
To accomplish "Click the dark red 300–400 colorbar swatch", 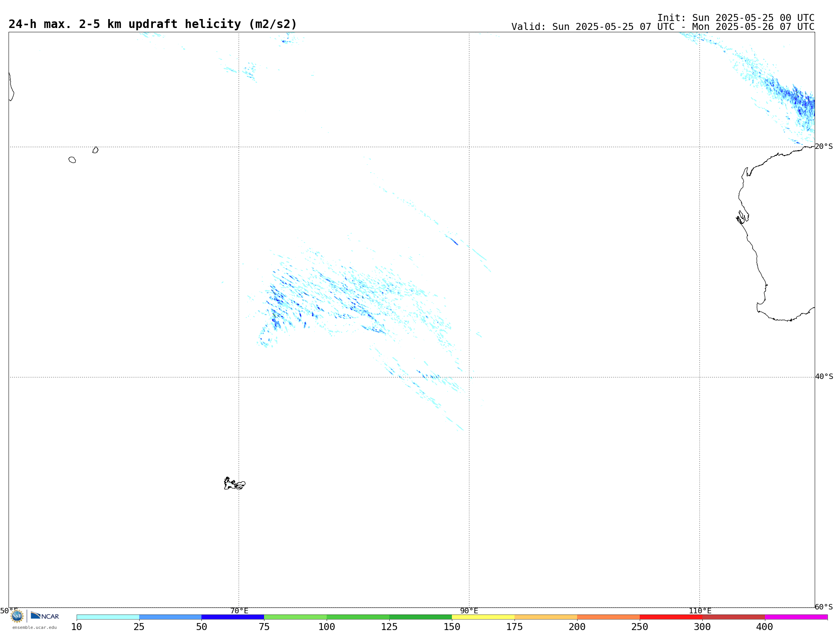I will (734, 617).
